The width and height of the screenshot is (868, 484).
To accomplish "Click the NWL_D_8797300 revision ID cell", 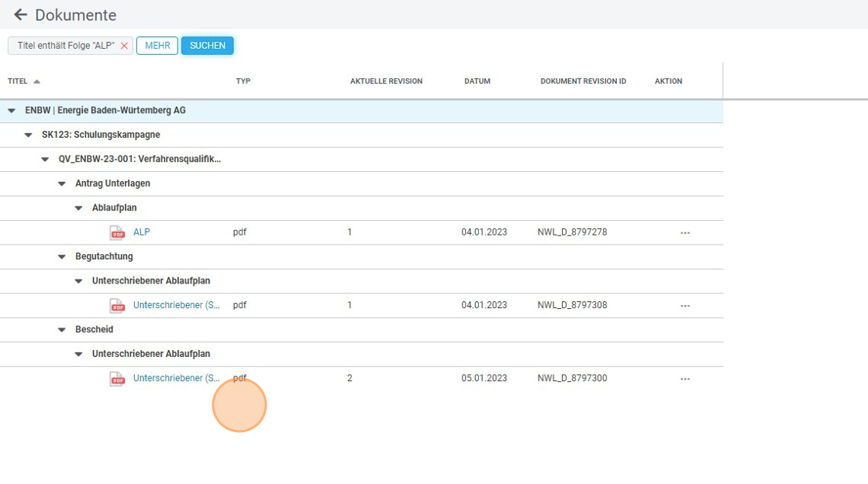I will 573,379.
